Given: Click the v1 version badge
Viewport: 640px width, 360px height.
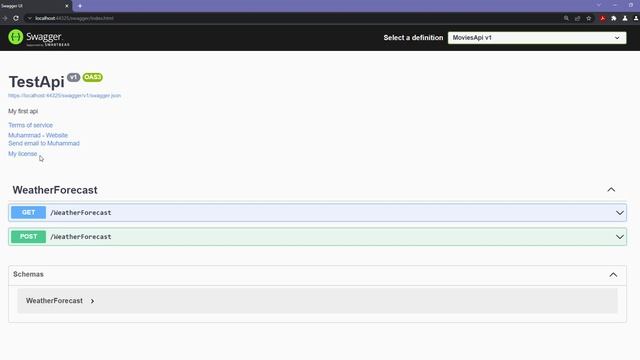Looking at the screenshot, I should 73,77.
